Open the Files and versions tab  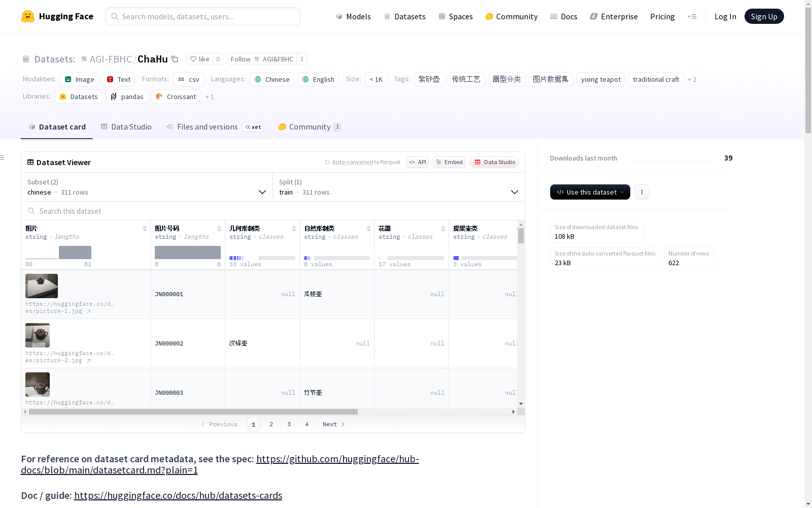[x=215, y=127]
